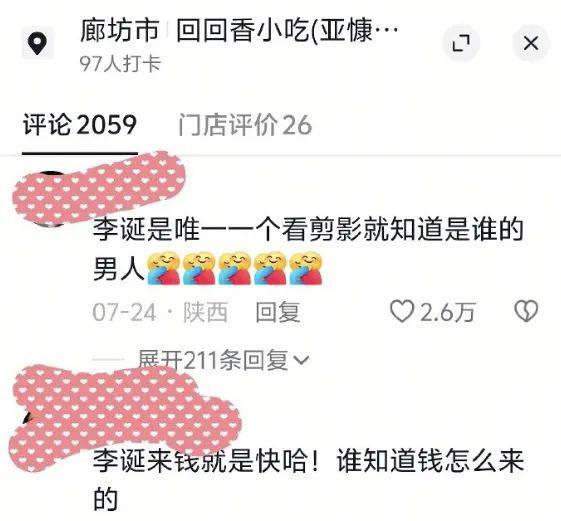Tap the 97人打卡 check-in count
This screenshot has width=561, height=521.
(121, 64)
